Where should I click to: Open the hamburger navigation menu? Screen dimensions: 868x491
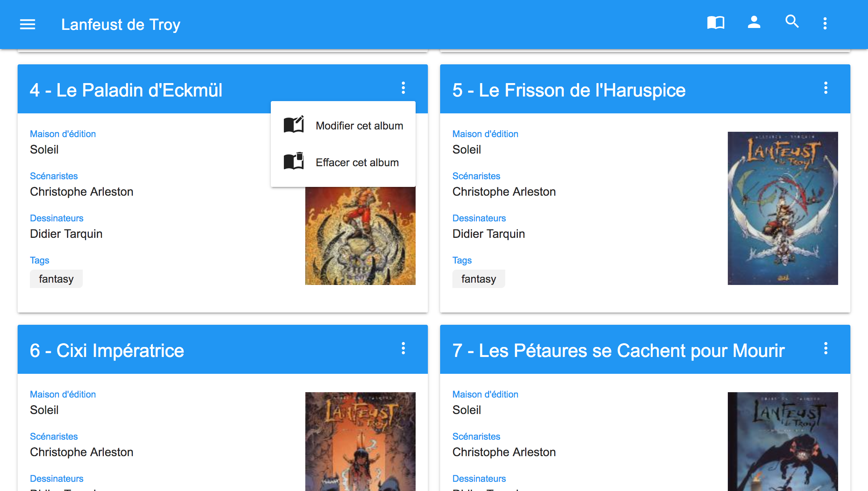[28, 25]
